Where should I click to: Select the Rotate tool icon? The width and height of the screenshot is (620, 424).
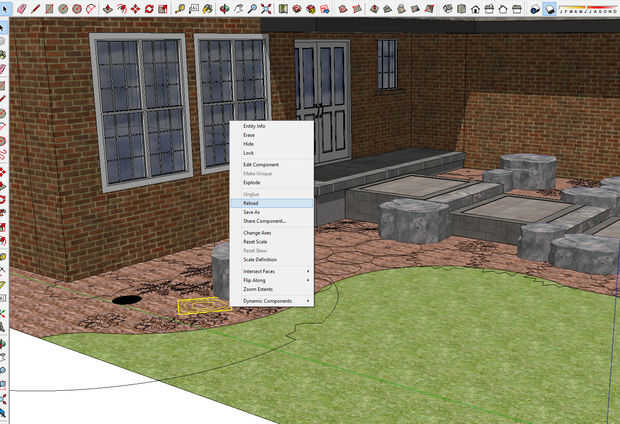(149, 9)
